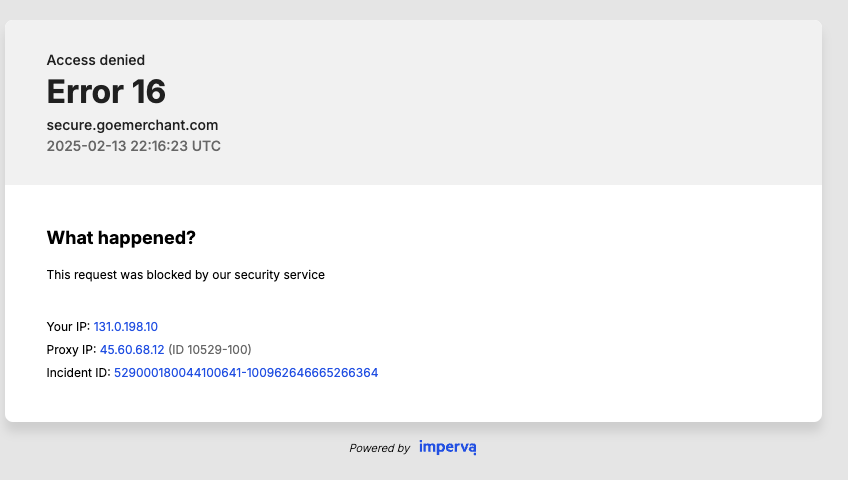Viewport: 848px width, 480px height.
Task: Click the blocked by security service message
Action: coord(186,275)
